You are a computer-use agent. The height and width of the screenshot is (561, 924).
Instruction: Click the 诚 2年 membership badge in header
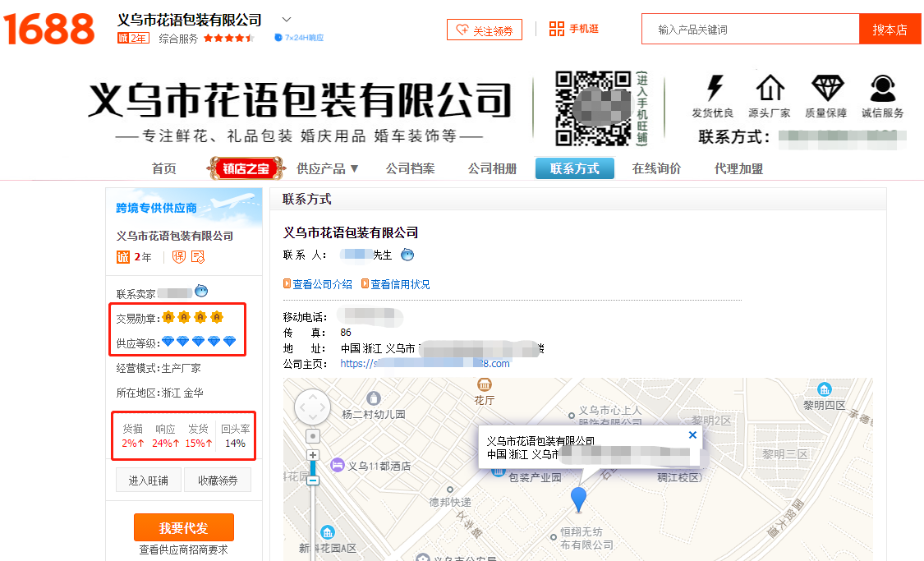(x=133, y=39)
